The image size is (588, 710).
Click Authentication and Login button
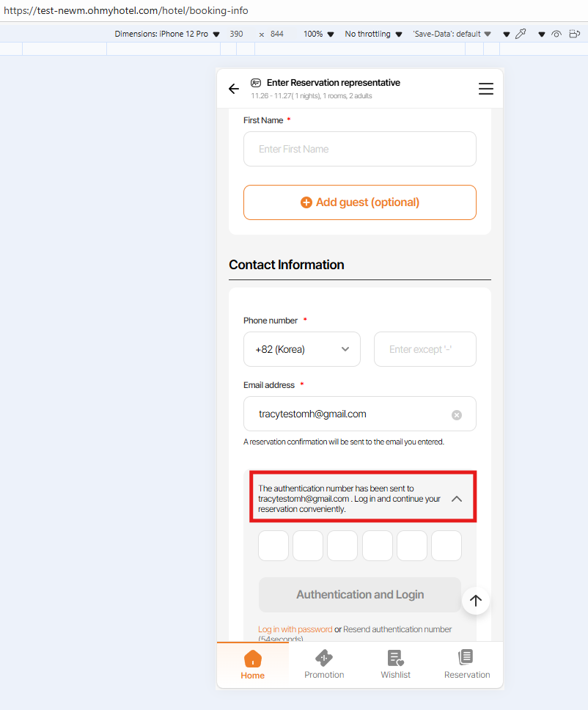coord(360,595)
